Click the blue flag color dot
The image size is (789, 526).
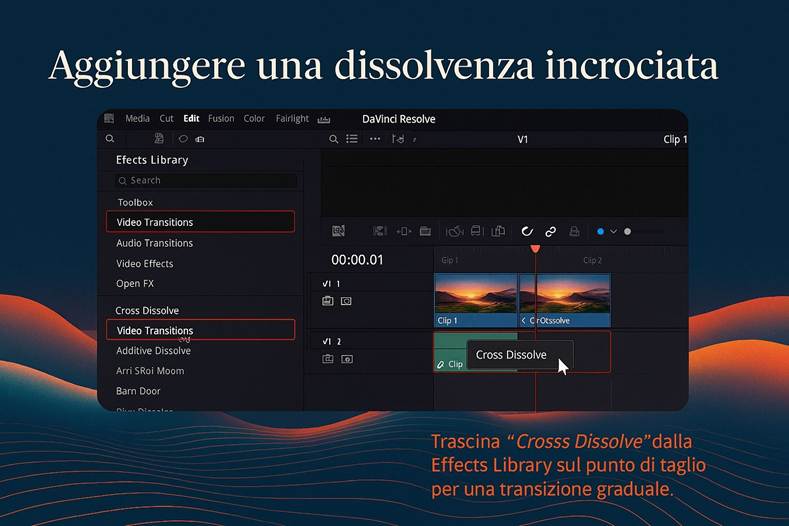click(x=600, y=232)
